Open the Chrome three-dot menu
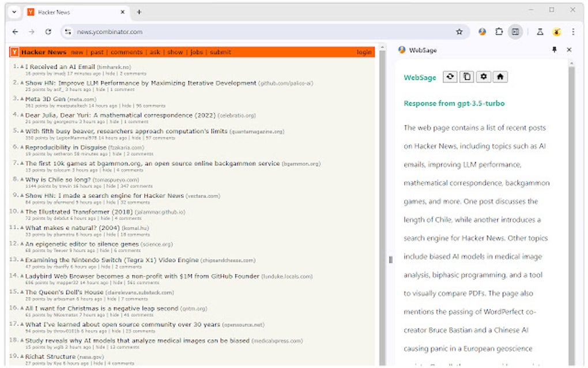The image size is (588, 368). (x=572, y=32)
